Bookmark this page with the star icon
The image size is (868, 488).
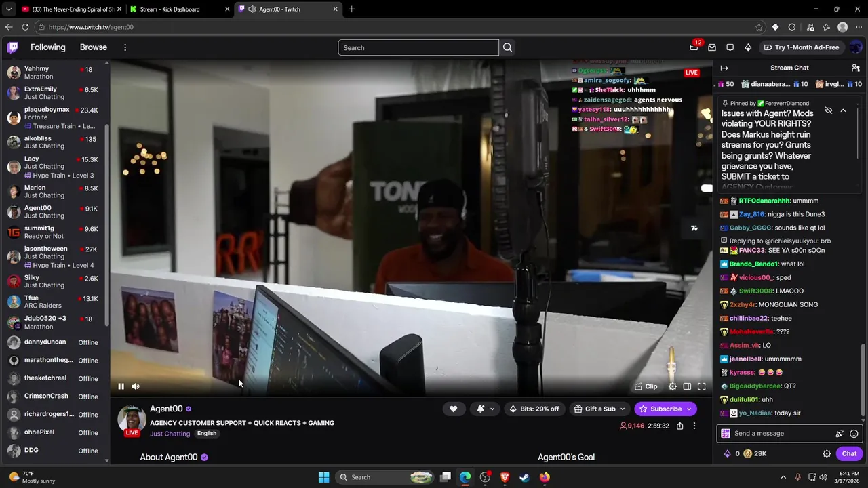tap(759, 27)
